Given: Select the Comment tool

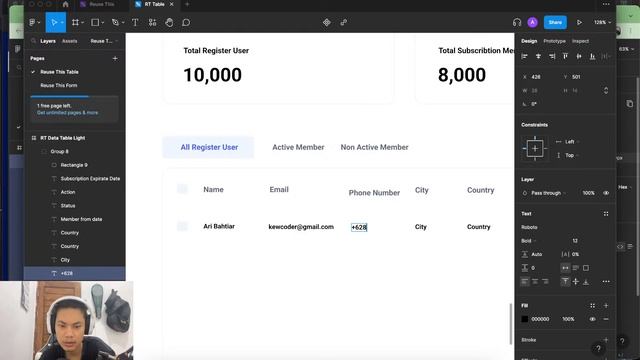Looking at the screenshot, I should pyautogui.click(x=186, y=22).
